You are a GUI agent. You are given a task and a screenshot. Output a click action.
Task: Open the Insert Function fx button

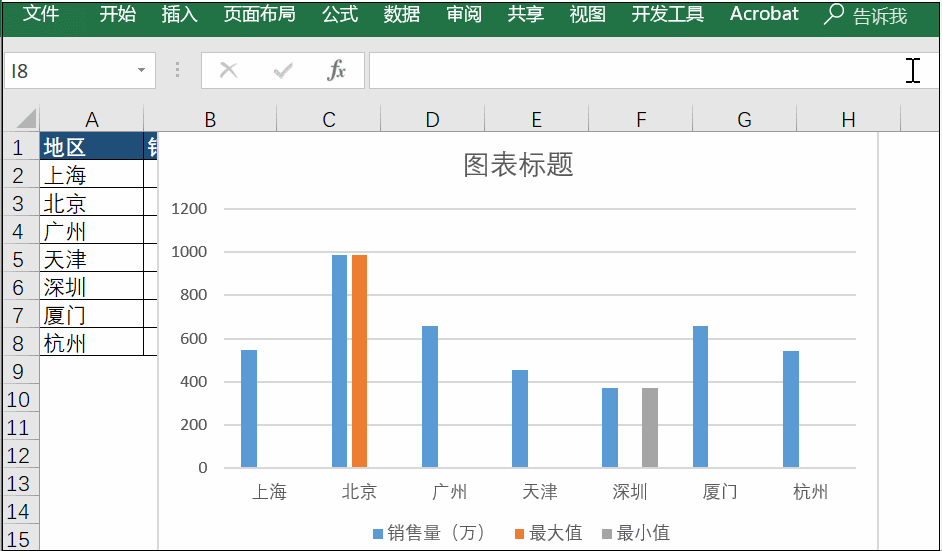[x=336, y=70]
